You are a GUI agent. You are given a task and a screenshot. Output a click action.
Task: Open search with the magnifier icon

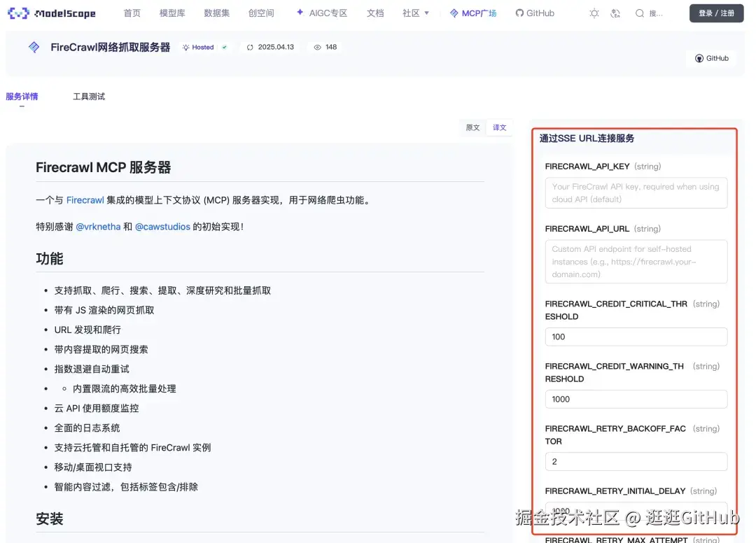tap(638, 12)
